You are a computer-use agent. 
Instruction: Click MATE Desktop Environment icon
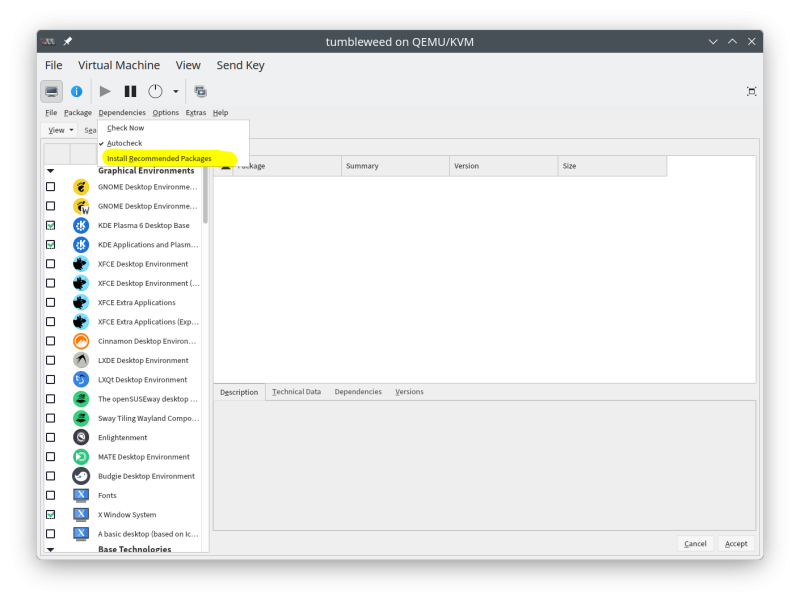pyautogui.click(x=81, y=457)
